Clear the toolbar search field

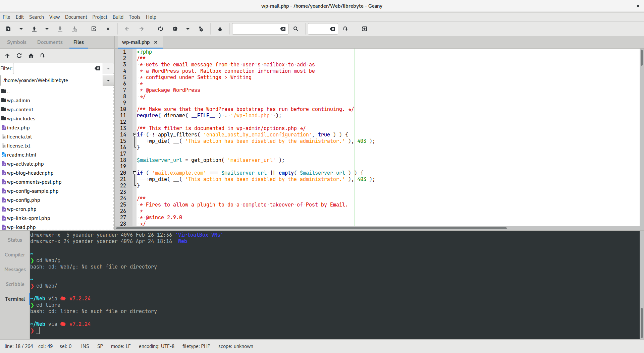point(283,29)
